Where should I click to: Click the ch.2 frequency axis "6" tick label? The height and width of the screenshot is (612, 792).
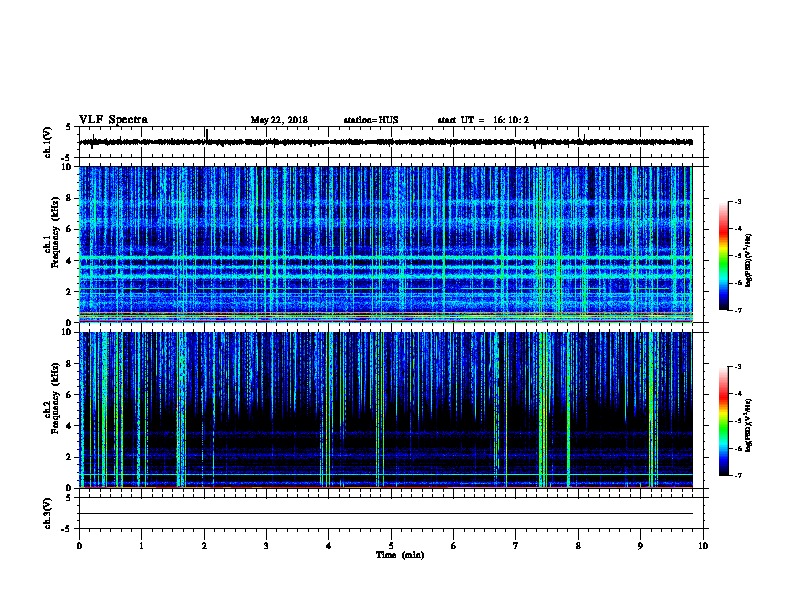point(69,395)
